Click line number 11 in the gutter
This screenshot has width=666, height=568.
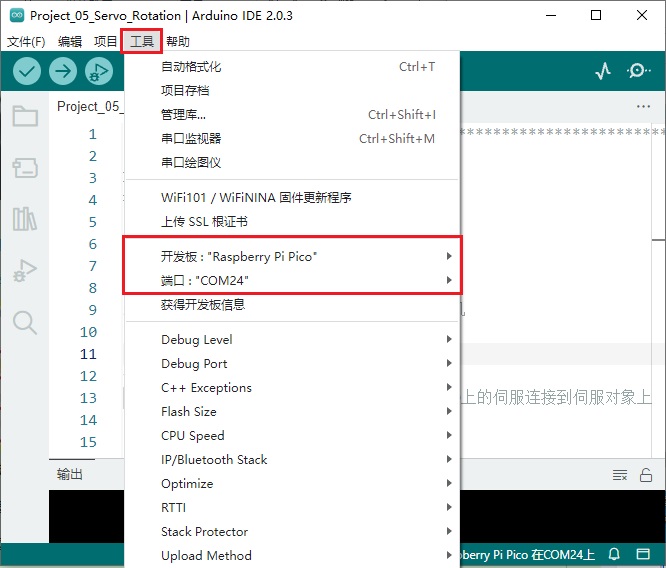tap(88, 354)
